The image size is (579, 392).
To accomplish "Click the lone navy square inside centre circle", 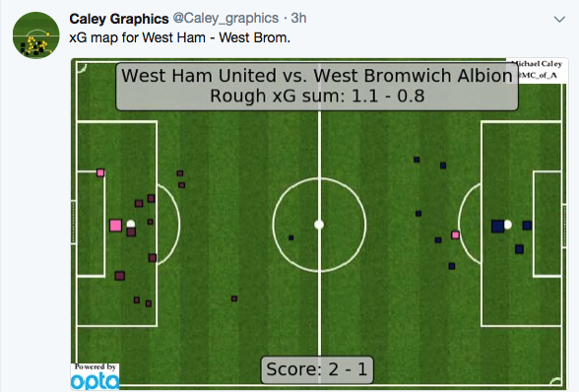I will click(291, 237).
